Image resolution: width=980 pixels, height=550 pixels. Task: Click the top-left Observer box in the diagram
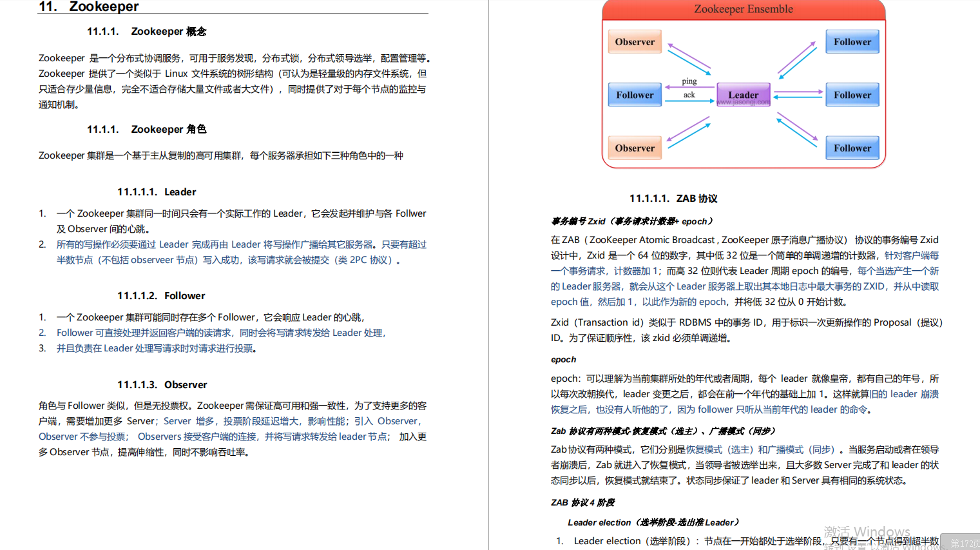point(634,41)
